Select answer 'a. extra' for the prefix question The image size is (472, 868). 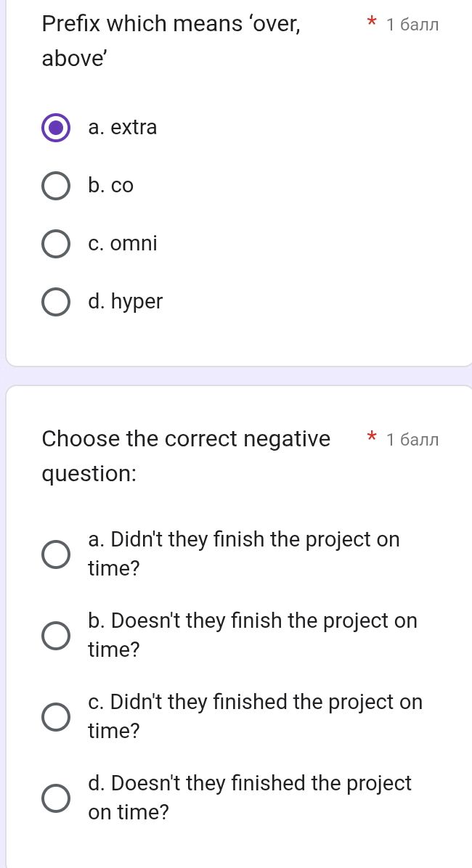[x=56, y=128]
